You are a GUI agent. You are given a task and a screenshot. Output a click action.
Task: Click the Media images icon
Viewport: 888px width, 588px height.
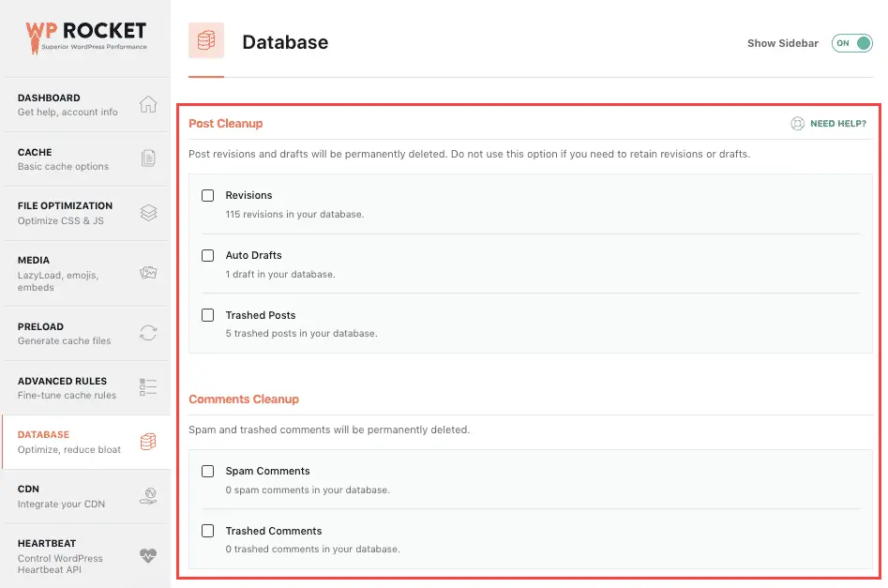click(x=148, y=273)
